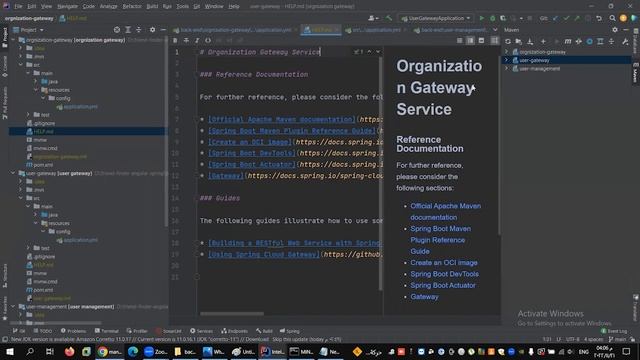
Task: Expand user-gateway in Maven panel
Action: 507,60
